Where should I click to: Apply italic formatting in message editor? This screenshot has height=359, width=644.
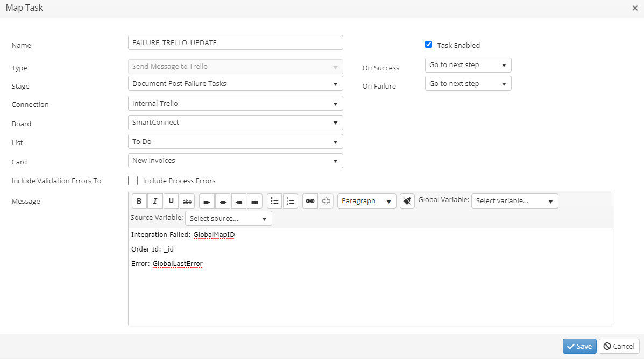[155, 201]
